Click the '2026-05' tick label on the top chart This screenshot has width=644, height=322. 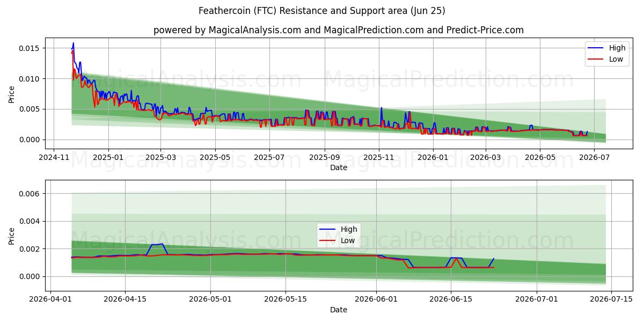click(540, 158)
